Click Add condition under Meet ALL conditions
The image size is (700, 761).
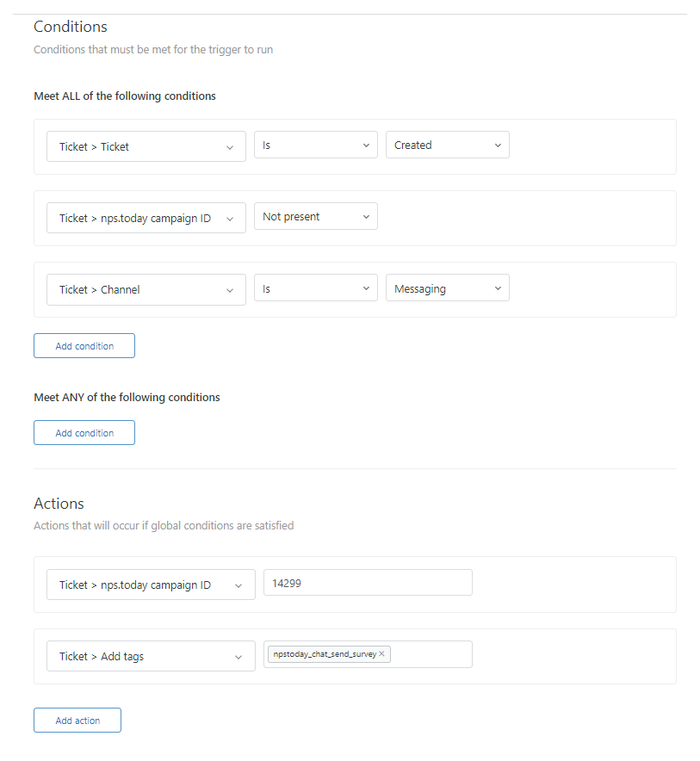pos(84,345)
